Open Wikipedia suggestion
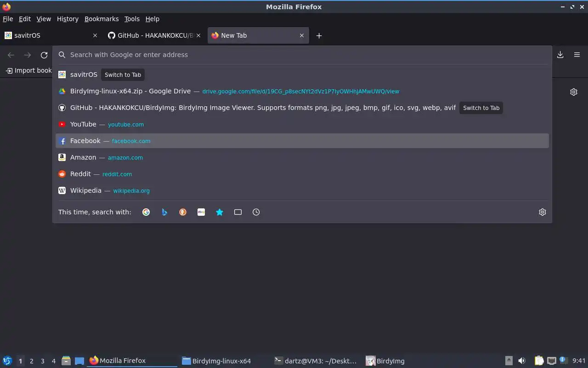 coord(302,190)
